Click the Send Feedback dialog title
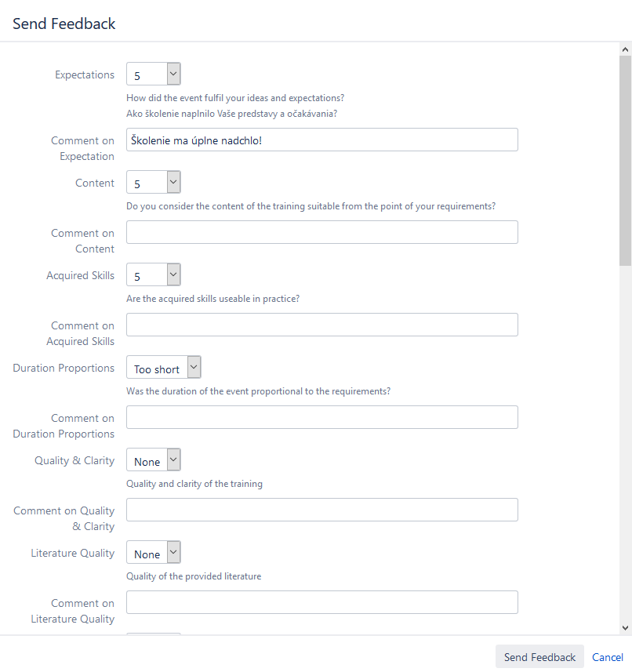 click(64, 24)
